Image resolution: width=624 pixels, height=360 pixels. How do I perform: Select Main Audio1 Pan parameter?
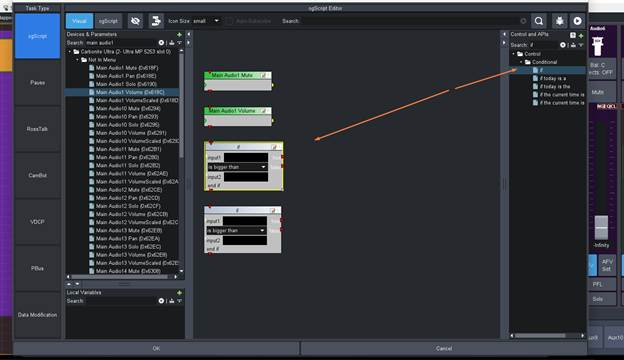[x=126, y=76]
